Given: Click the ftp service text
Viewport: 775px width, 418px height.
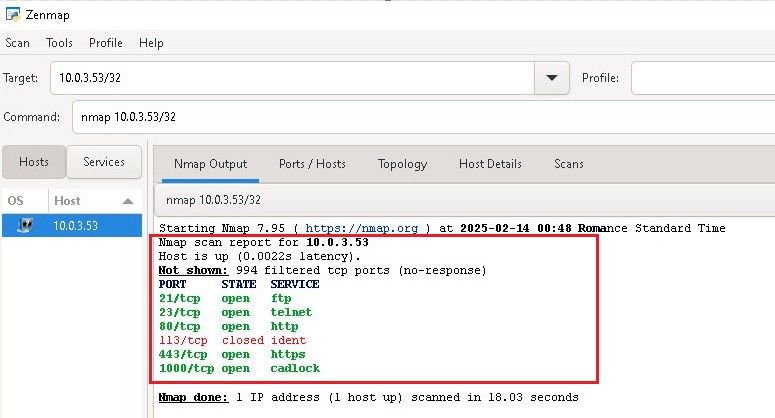Looking at the screenshot, I should click(x=281, y=298).
